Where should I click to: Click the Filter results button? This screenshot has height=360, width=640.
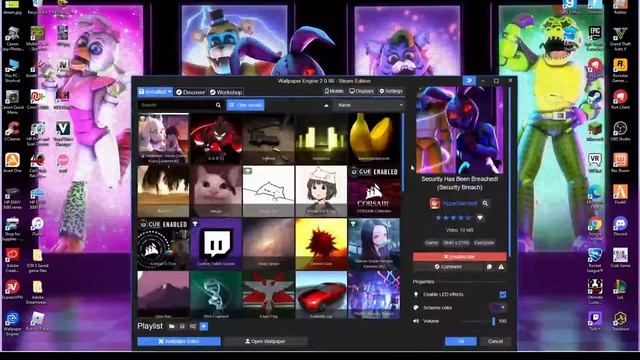pyautogui.click(x=245, y=105)
